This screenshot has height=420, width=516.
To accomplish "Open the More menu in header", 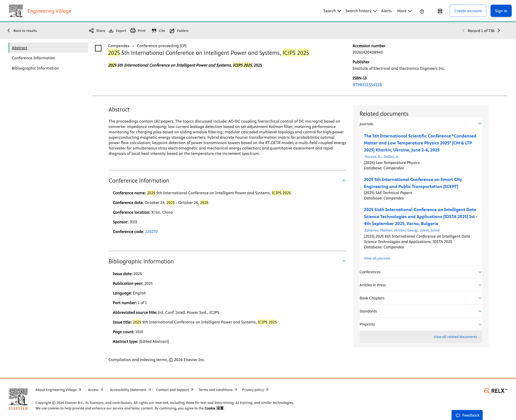I will [x=404, y=11].
